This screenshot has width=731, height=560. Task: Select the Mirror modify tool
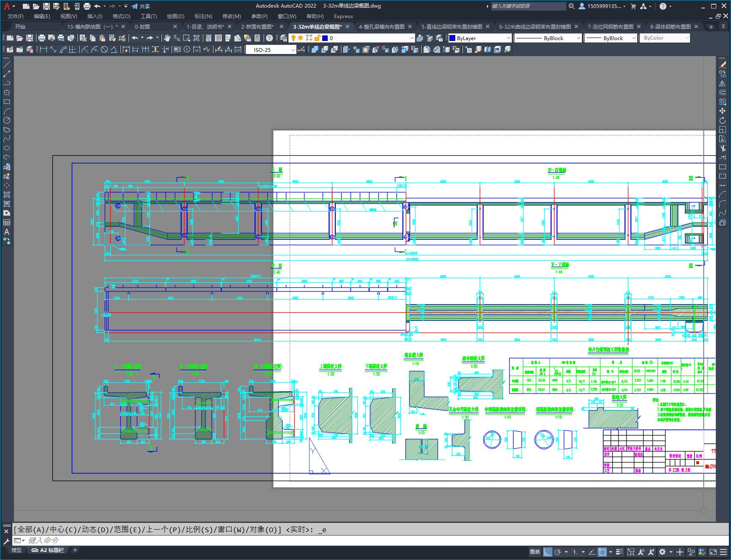723,83
